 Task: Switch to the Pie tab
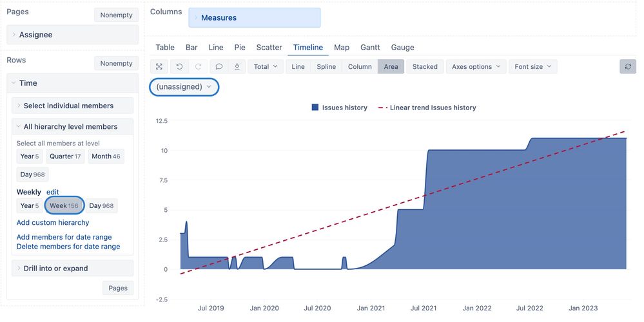[240, 48]
